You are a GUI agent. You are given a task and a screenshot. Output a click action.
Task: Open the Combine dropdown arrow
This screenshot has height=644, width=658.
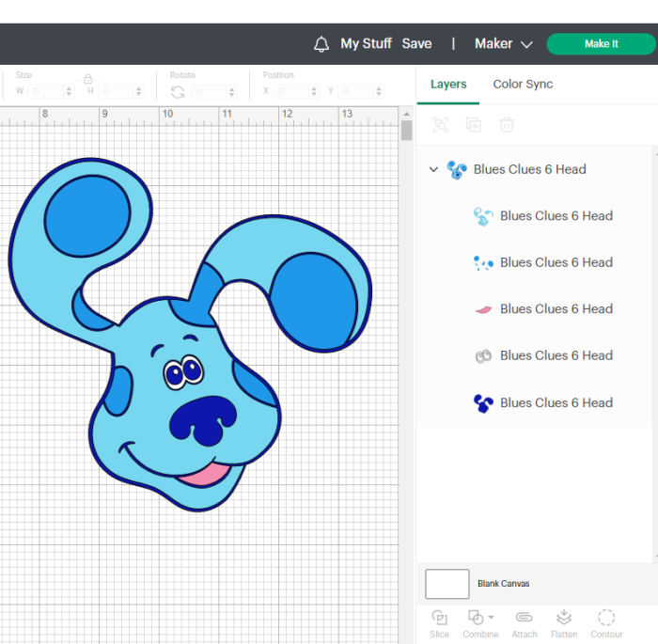[x=491, y=617]
